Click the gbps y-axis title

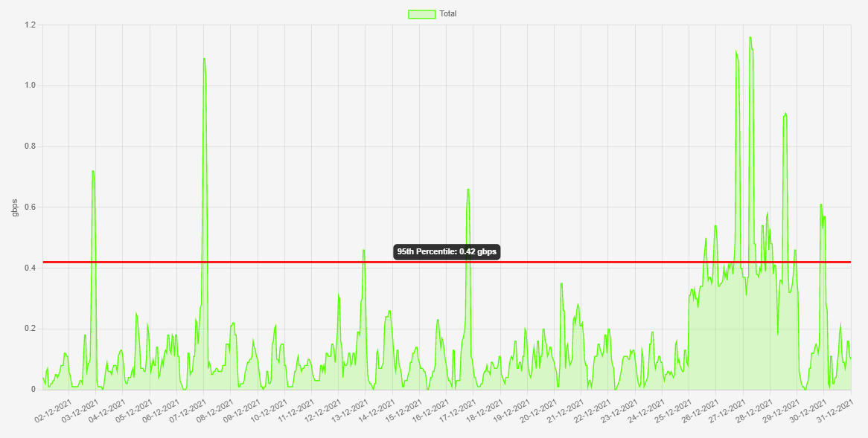(14, 207)
